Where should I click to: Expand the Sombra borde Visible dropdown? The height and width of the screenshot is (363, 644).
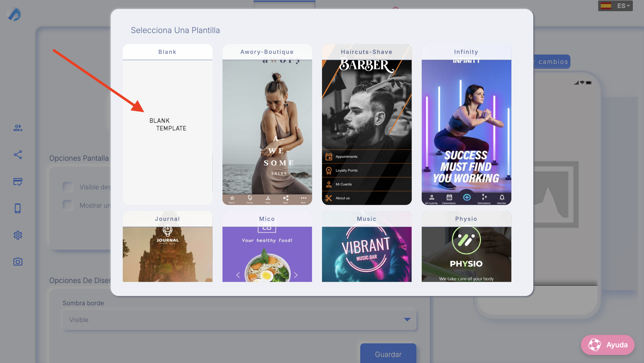239,320
